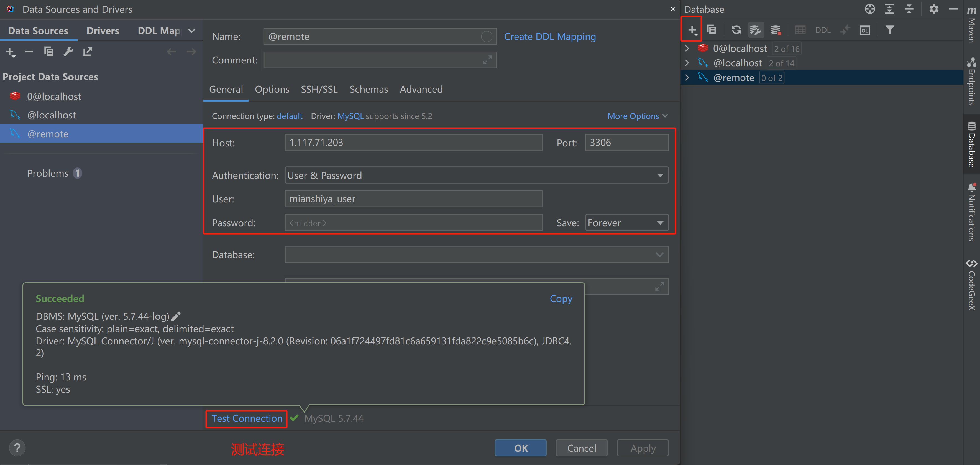980x465 pixels.
Task: Click the Host input field
Action: 413,143
